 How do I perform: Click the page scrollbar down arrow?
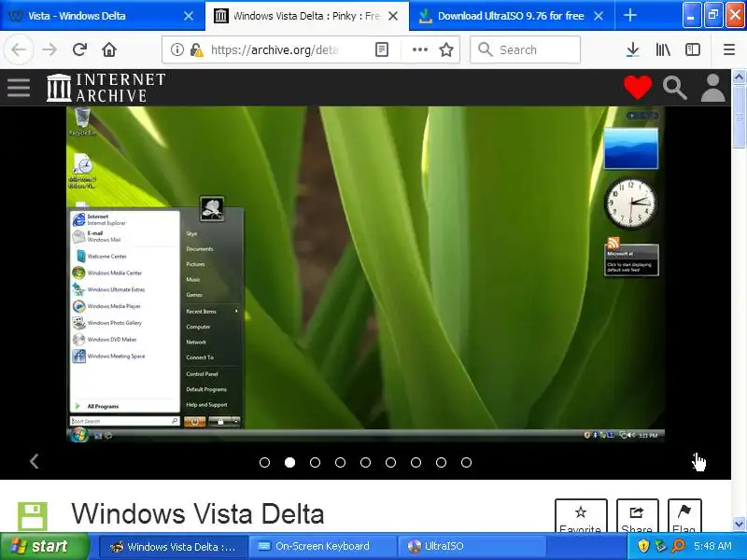click(739, 525)
